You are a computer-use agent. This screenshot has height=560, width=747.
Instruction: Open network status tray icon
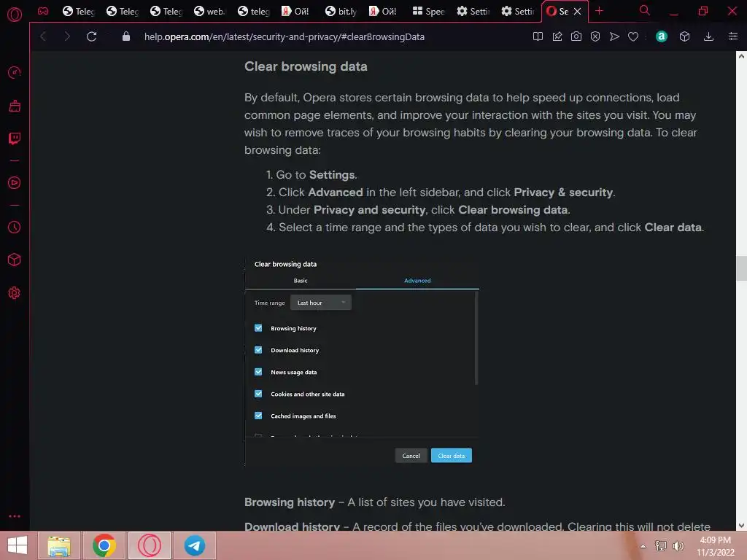661,546
